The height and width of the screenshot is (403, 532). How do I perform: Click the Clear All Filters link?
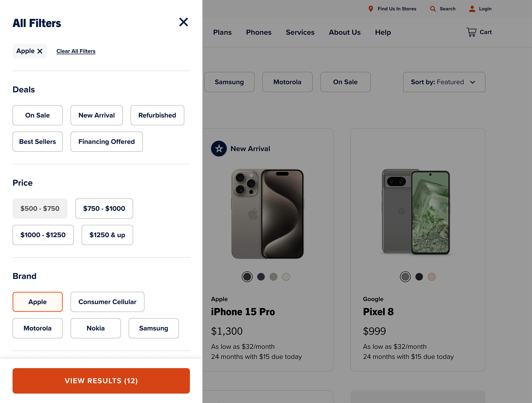pos(76,51)
